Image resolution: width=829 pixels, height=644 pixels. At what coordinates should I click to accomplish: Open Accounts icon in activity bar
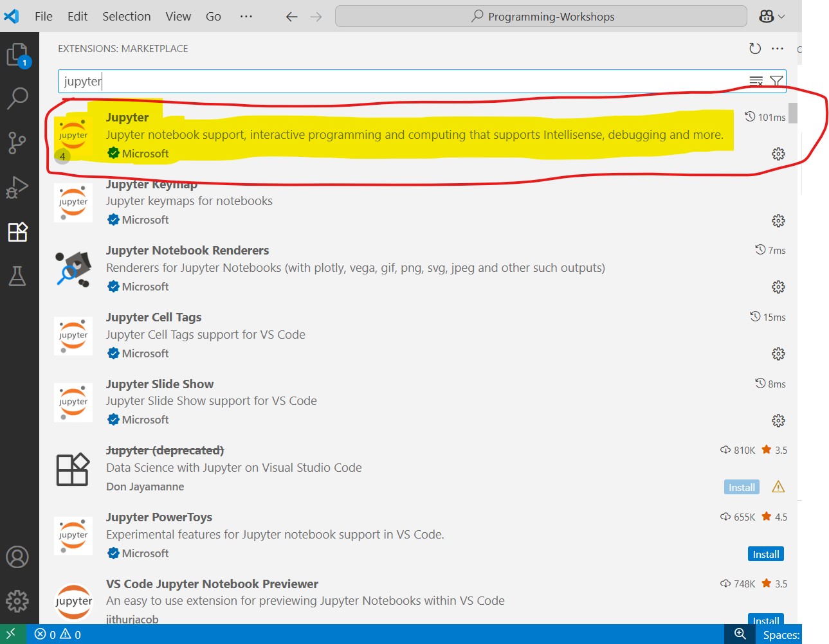(17, 557)
